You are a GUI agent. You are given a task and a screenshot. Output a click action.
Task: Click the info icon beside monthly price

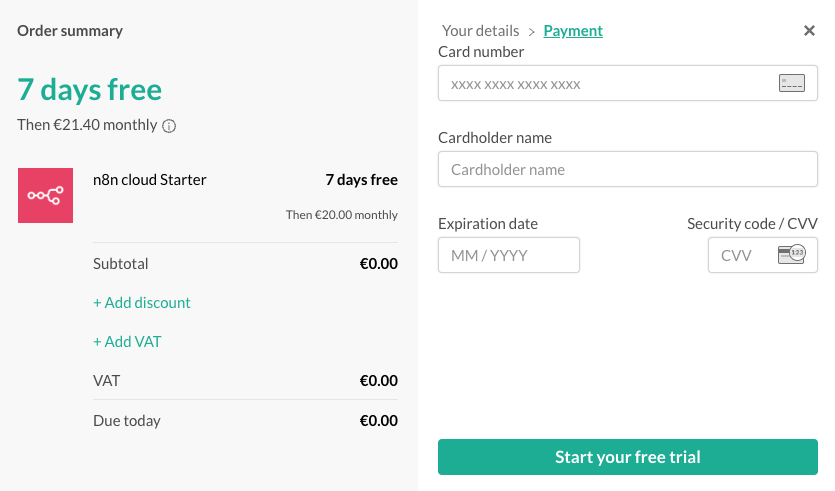pos(169,126)
